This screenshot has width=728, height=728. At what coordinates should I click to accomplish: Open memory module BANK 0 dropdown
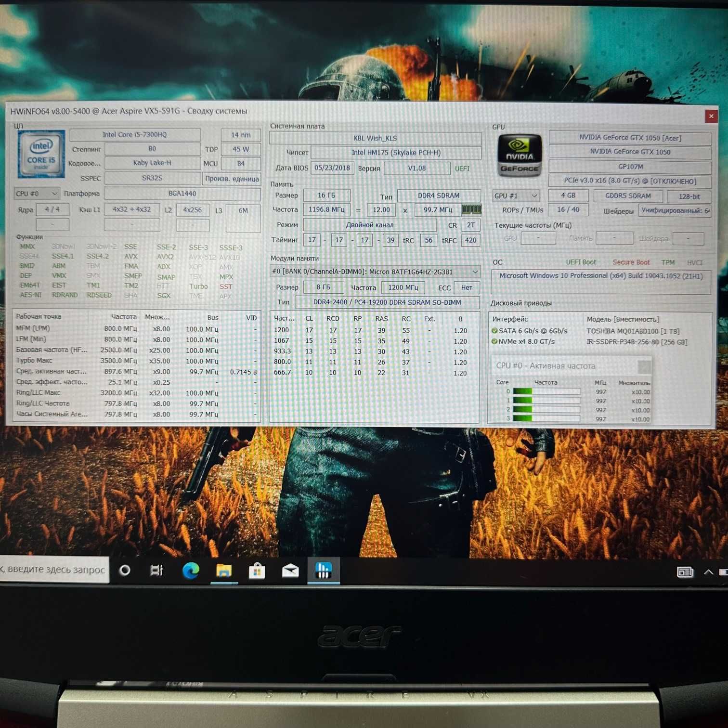point(375,272)
